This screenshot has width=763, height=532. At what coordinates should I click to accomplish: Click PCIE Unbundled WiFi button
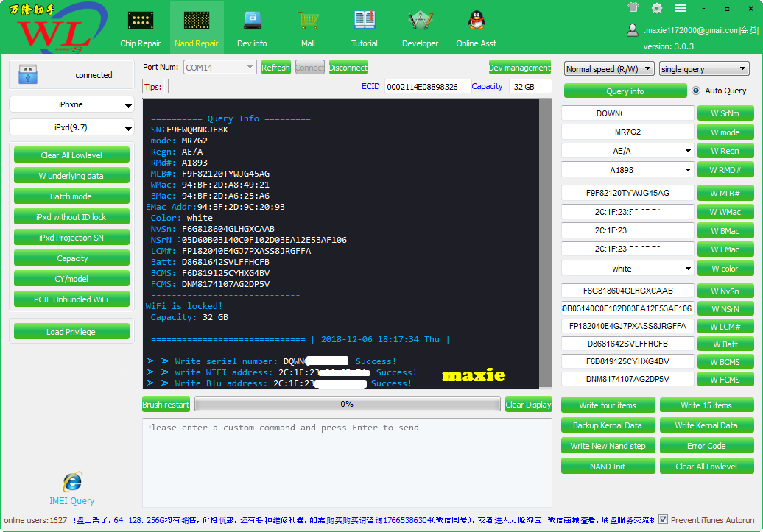click(71, 299)
